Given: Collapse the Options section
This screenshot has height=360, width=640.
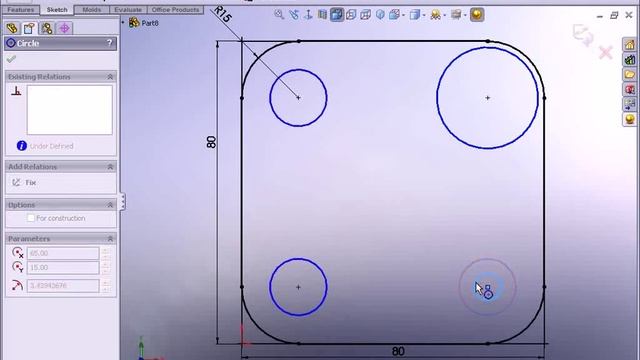Looking at the screenshot, I should point(110,205).
